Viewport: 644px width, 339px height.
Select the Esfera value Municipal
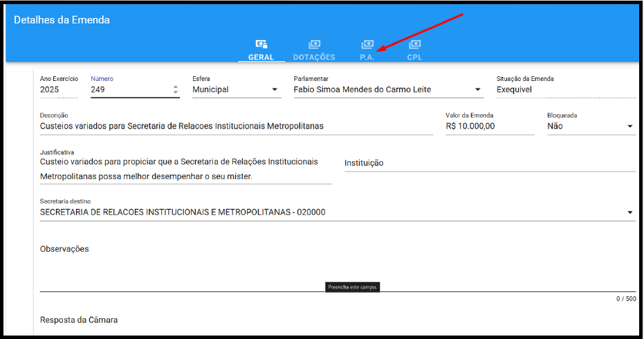210,89
